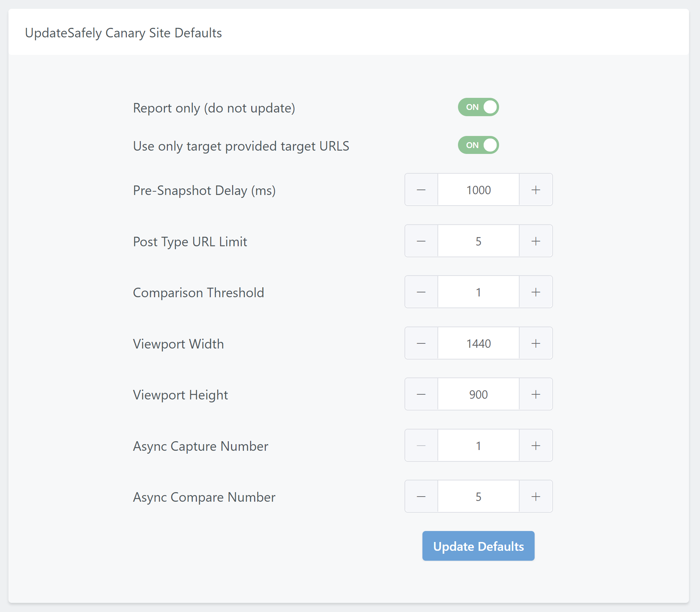
Task: Click the Async Capture Number label
Action: [201, 446]
